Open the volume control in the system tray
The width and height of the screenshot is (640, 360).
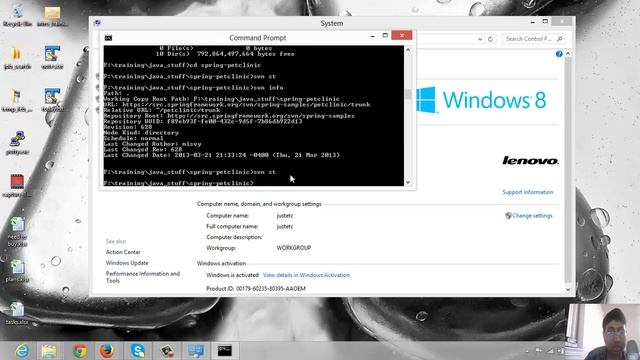tap(560, 351)
